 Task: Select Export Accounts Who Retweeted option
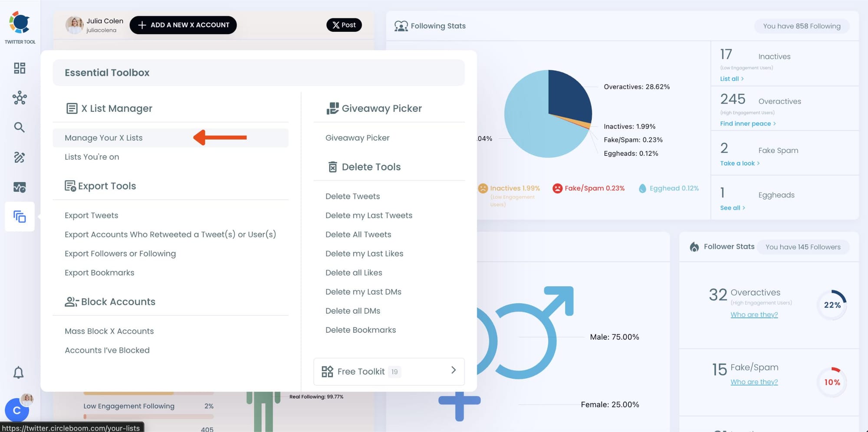171,234
